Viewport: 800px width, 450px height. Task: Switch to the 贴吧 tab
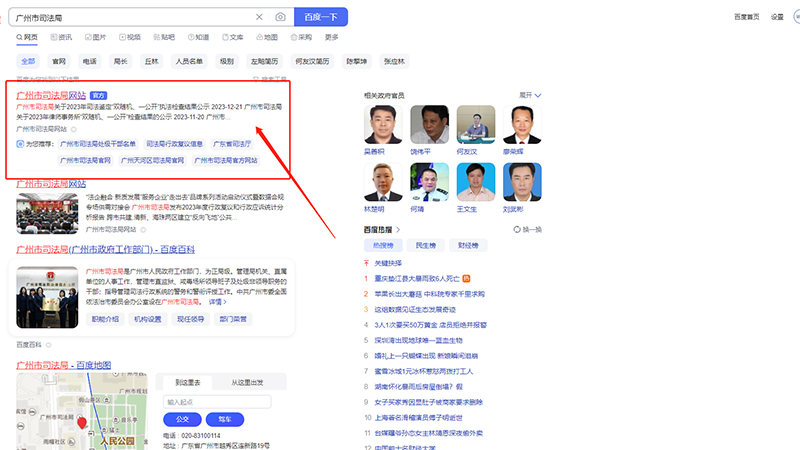click(164, 37)
